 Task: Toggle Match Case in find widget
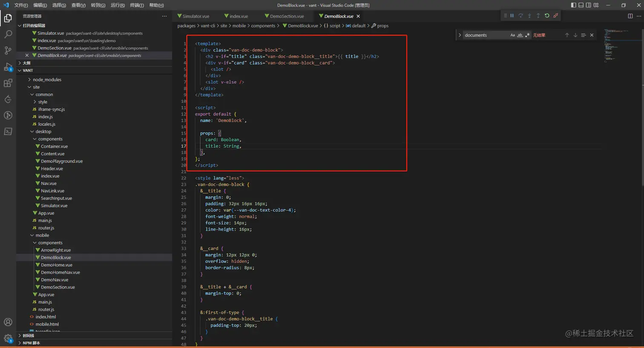click(x=512, y=35)
